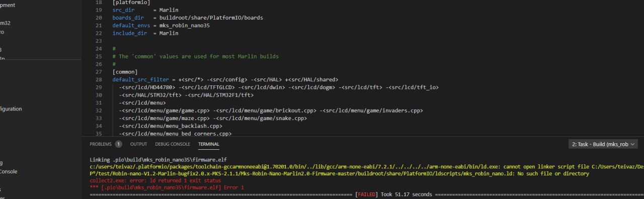
Task: Click the [FAILED] Took 51.17 seconds status
Action: click(x=393, y=194)
